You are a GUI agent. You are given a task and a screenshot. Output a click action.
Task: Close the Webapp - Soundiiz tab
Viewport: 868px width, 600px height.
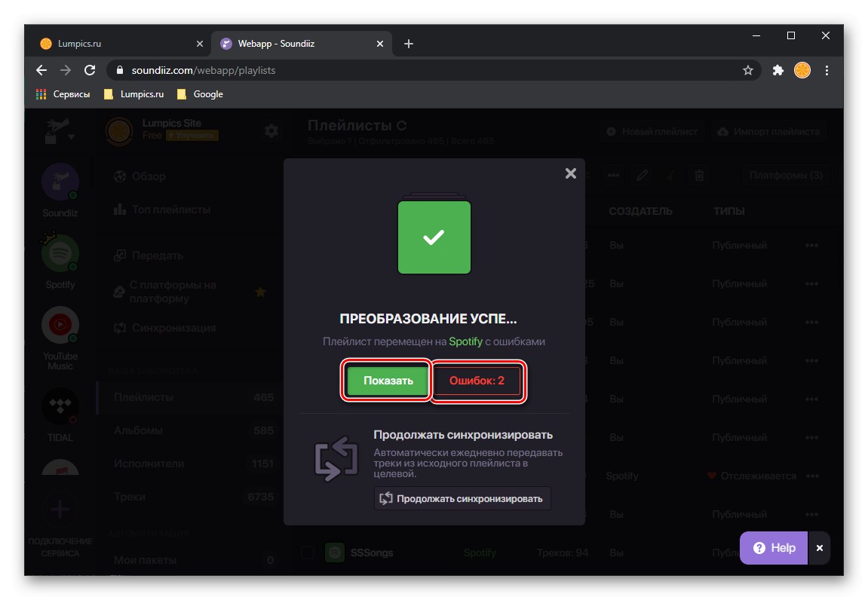click(x=380, y=44)
